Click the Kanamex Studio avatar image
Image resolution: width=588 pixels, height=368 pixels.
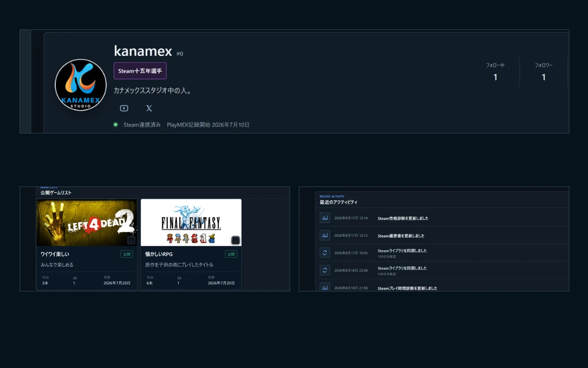tap(81, 85)
